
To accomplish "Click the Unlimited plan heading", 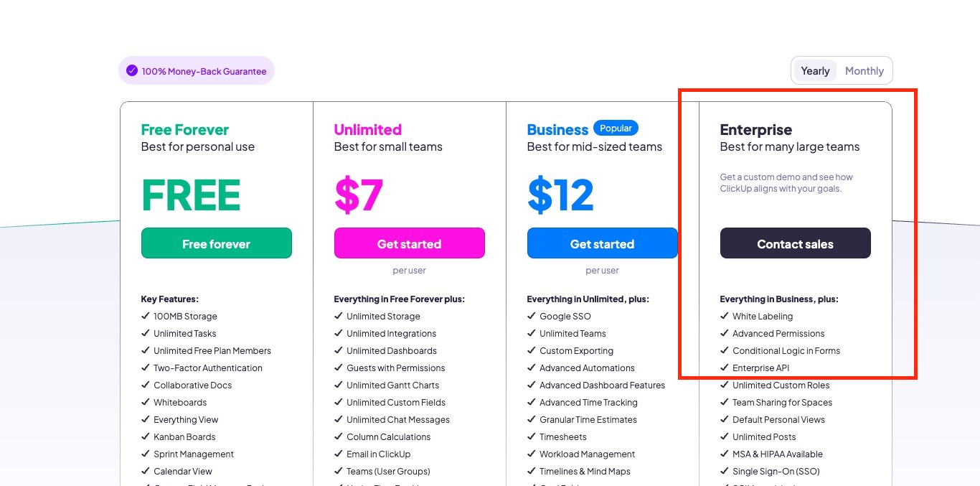I will [367, 130].
